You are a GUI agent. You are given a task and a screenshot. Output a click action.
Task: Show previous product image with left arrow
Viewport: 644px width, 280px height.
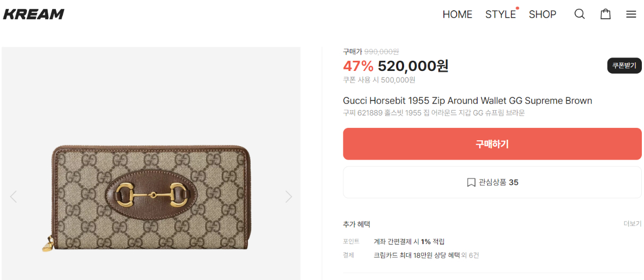(x=13, y=197)
